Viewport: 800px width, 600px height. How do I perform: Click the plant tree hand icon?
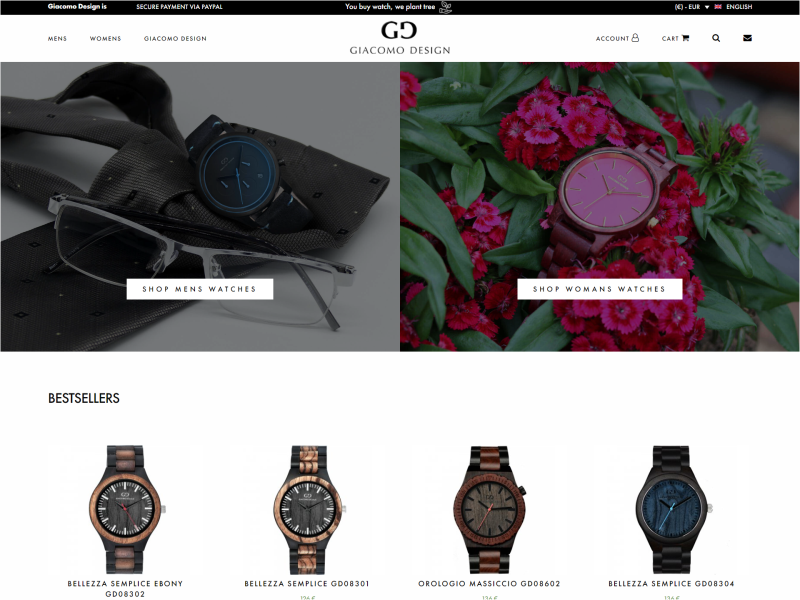(x=445, y=7)
